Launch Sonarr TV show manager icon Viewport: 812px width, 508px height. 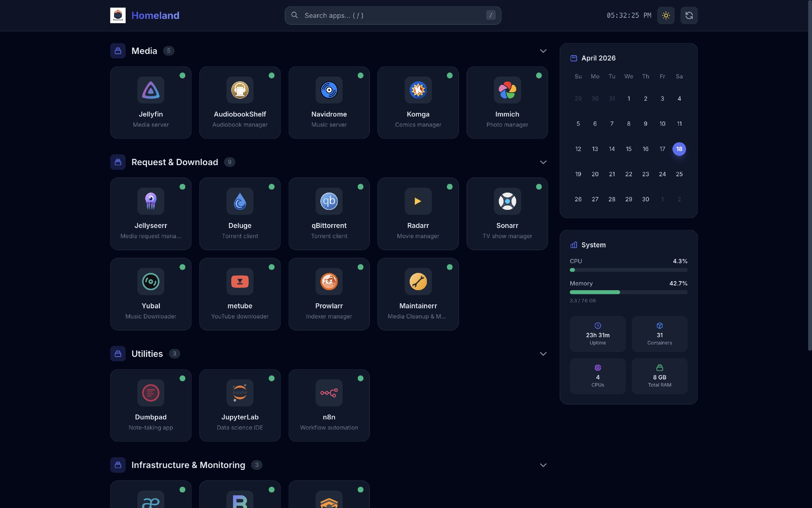pyautogui.click(x=507, y=201)
